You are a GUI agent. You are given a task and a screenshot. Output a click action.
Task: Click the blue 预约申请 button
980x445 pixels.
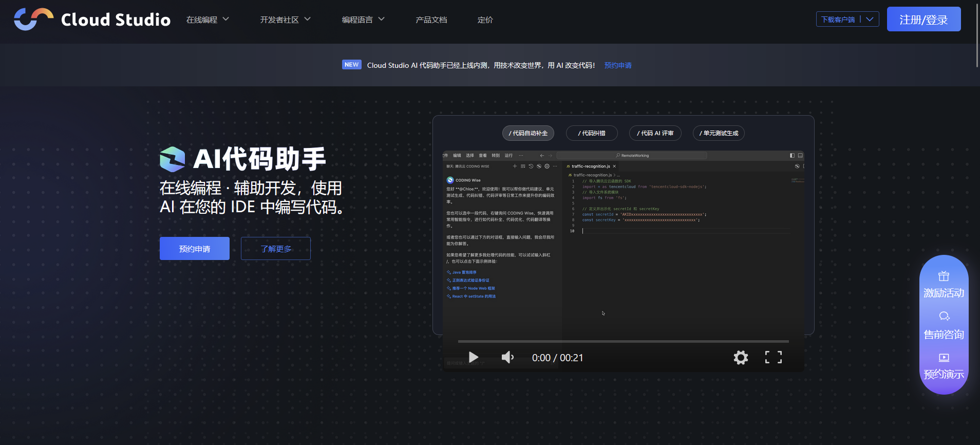195,249
